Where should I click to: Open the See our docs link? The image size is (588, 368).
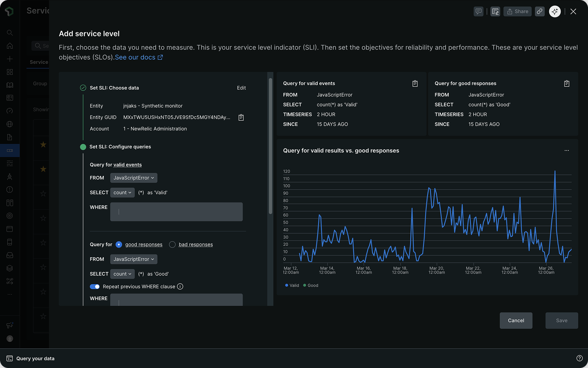pyautogui.click(x=139, y=57)
